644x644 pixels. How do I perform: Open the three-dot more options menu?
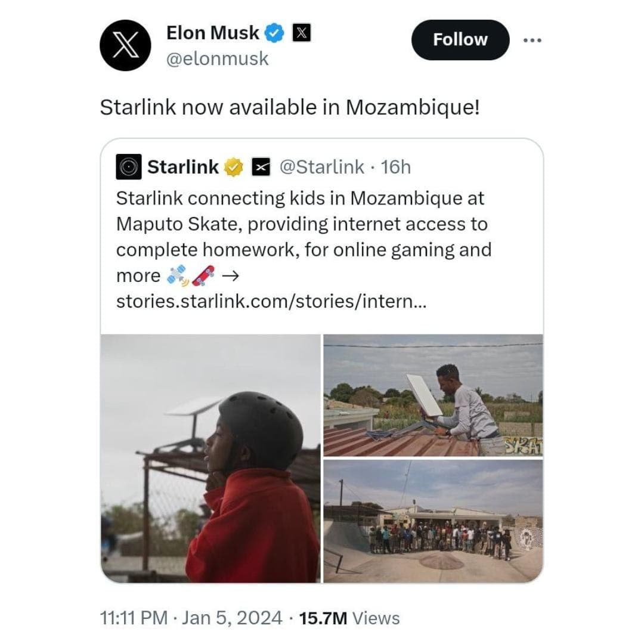click(x=532, y=40)
